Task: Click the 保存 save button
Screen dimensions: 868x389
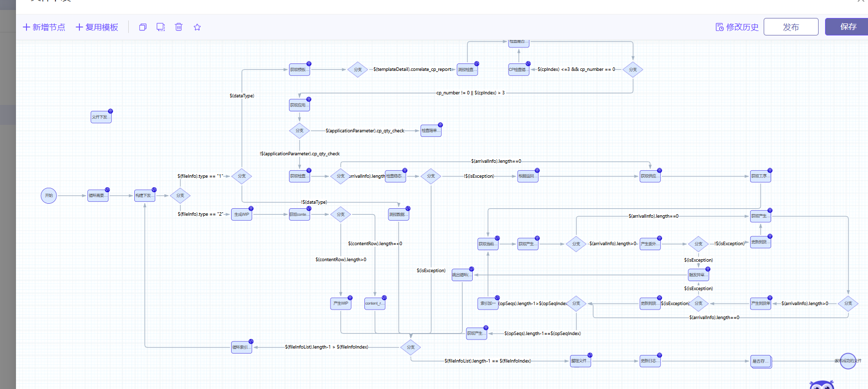Action: [x=847, y=27]
